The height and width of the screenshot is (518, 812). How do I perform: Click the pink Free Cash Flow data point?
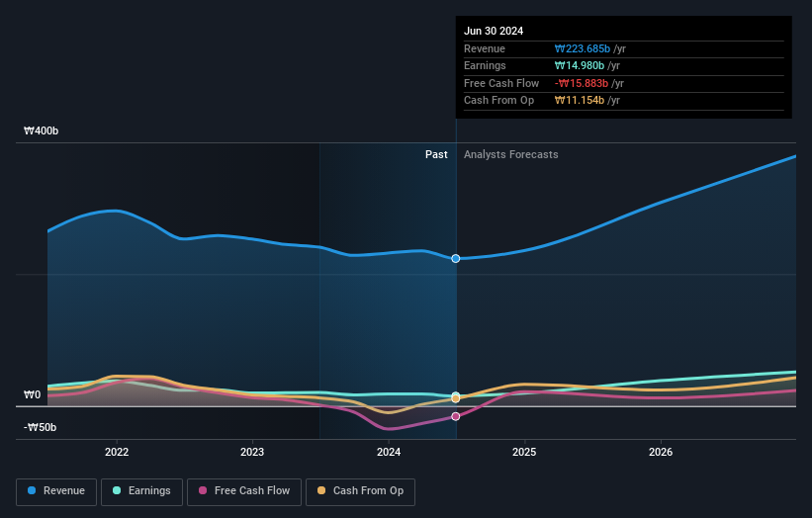[x=456, y=416]
